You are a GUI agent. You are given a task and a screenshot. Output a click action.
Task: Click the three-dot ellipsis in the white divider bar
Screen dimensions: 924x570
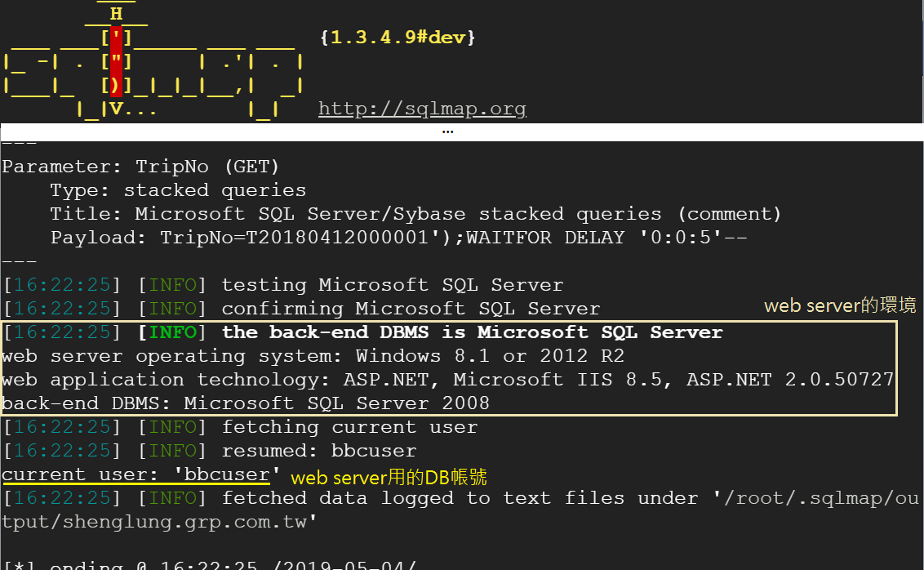(448, 132)
